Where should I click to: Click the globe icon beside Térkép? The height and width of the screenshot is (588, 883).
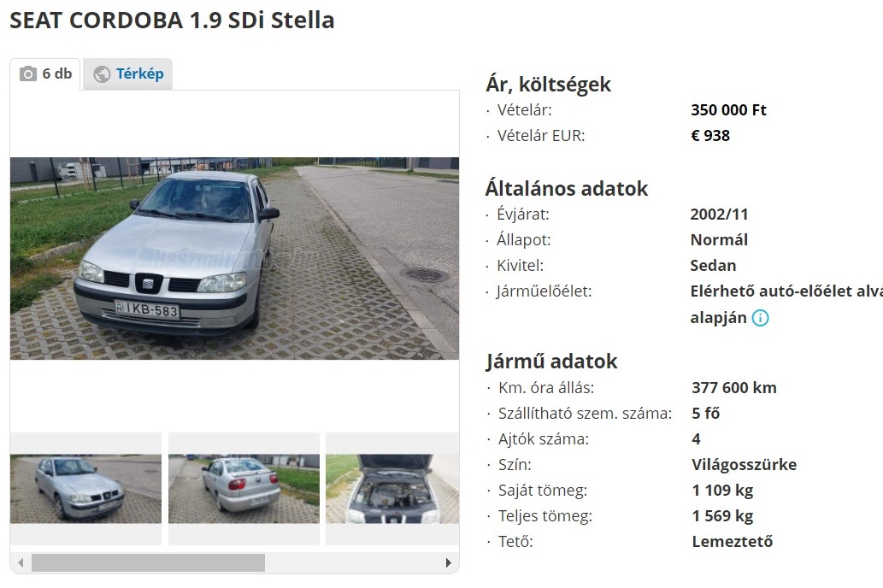click(102, 74)
